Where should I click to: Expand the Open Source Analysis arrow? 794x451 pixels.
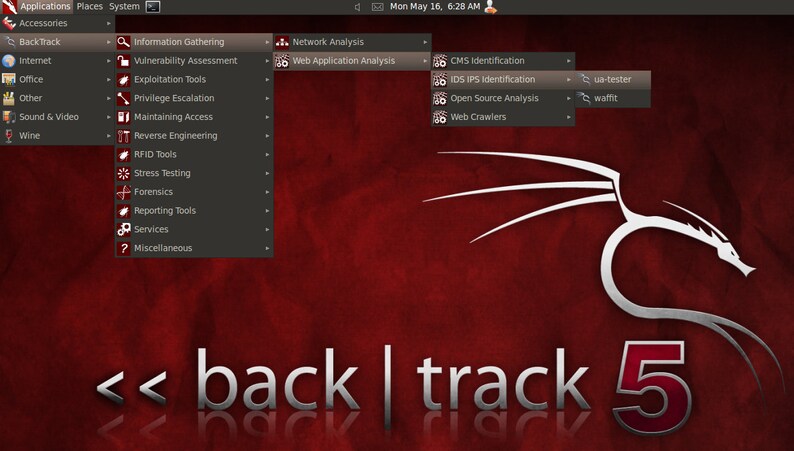569,98
